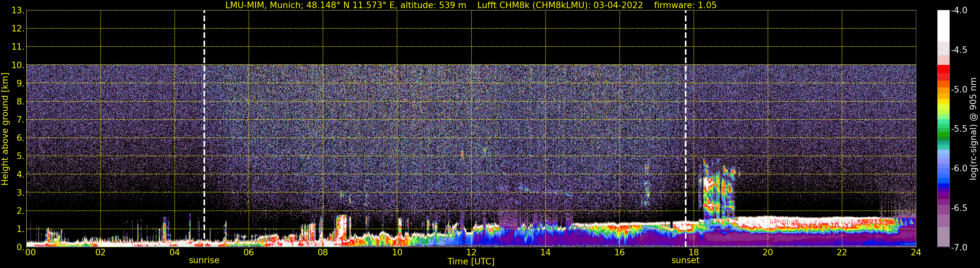This screenshot has height=268, width=980.
Task: Click the 'Height above ground [km]' axis title
Action: 5,129
